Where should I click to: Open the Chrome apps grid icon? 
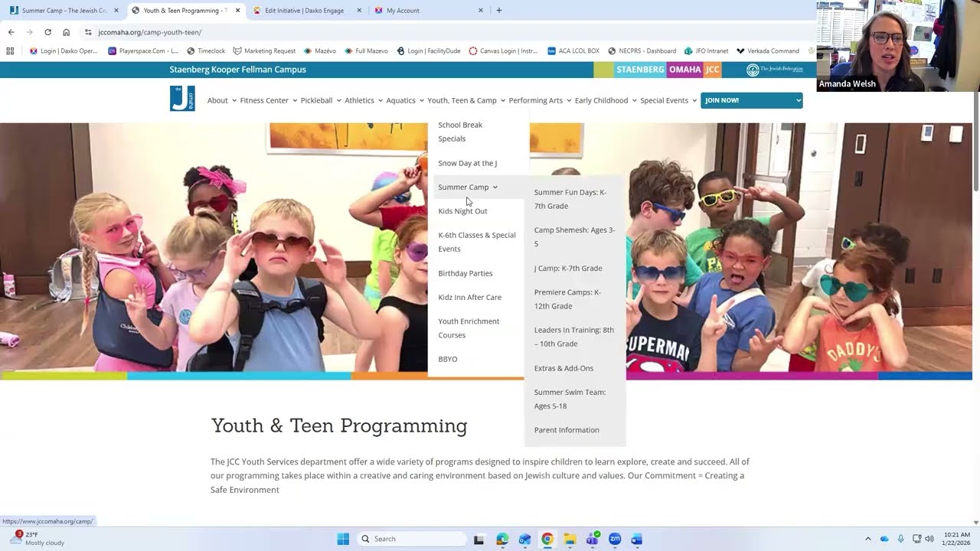pos(10,51)
